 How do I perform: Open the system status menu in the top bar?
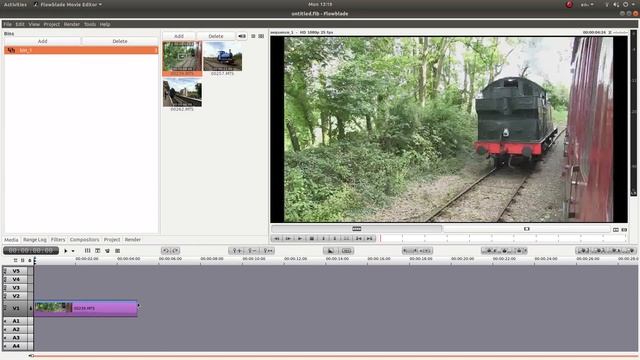pyautogui.click(x=621, y=4)
